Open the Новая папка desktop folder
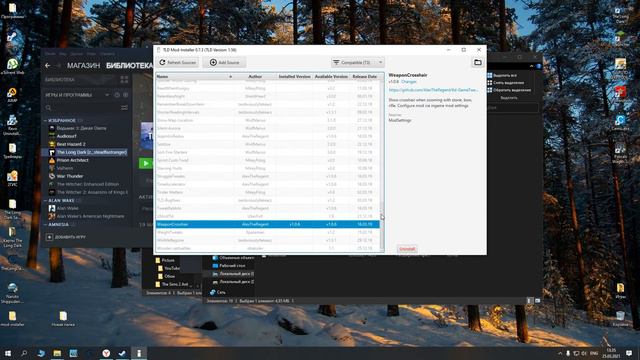The image size is (640, 360). point(63,318)
